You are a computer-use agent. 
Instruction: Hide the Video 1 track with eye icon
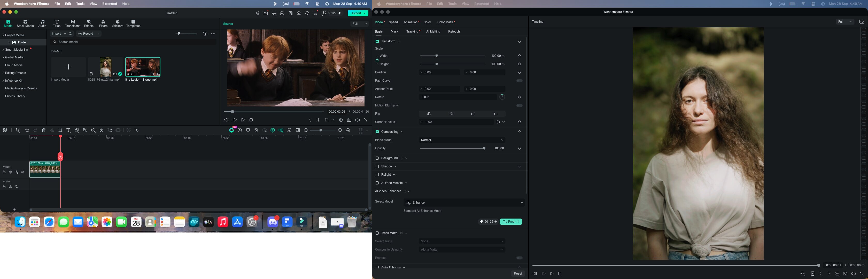click(x=23, y=173)
